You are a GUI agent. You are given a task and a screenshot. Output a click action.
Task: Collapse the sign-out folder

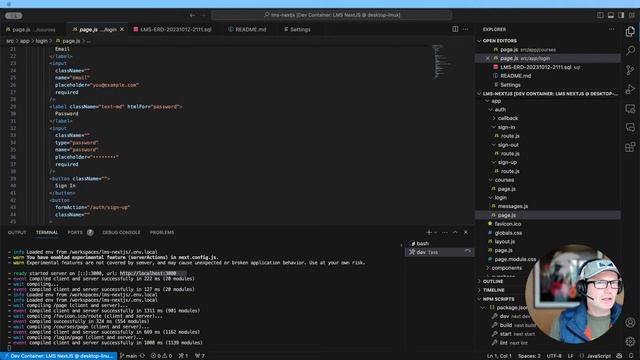[508, 145]
